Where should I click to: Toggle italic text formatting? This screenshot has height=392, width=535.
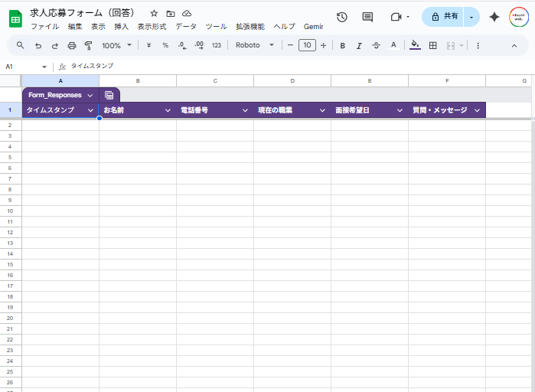click(359, 45)
